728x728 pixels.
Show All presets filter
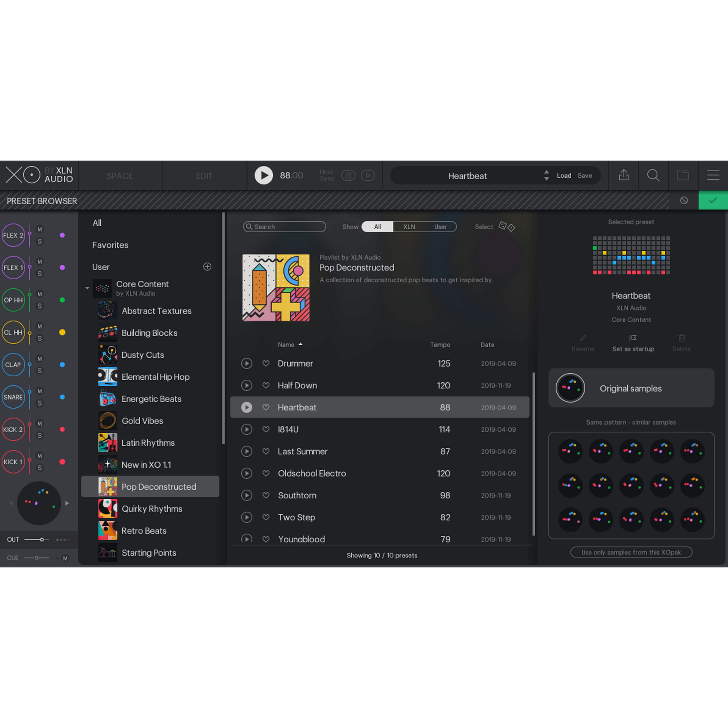377,226
